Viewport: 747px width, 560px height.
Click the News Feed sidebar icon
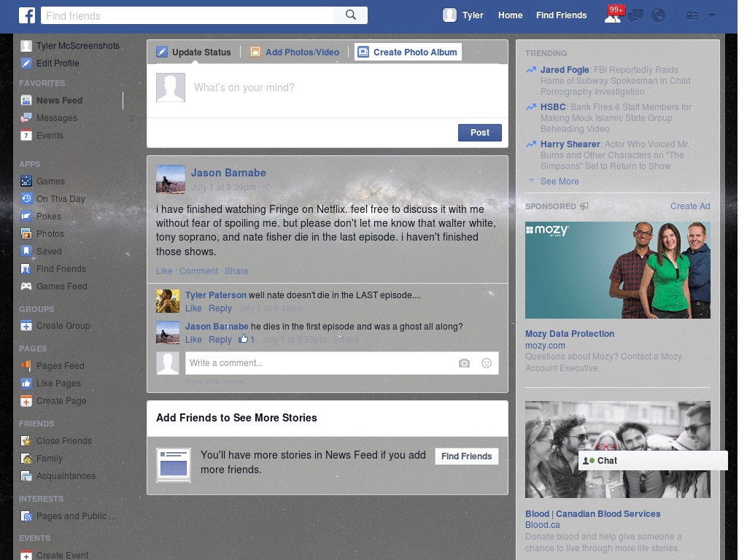tap(26, 100)
